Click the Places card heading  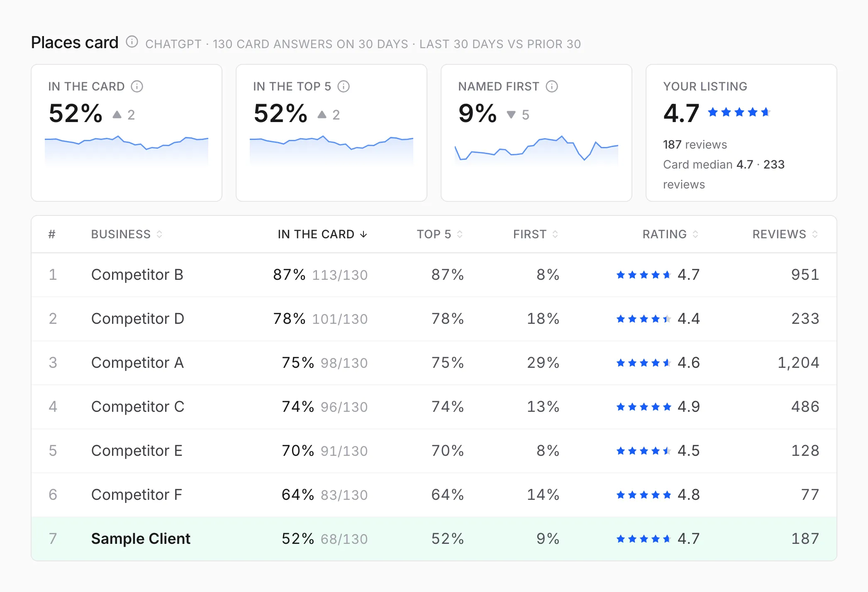point(75,42)
